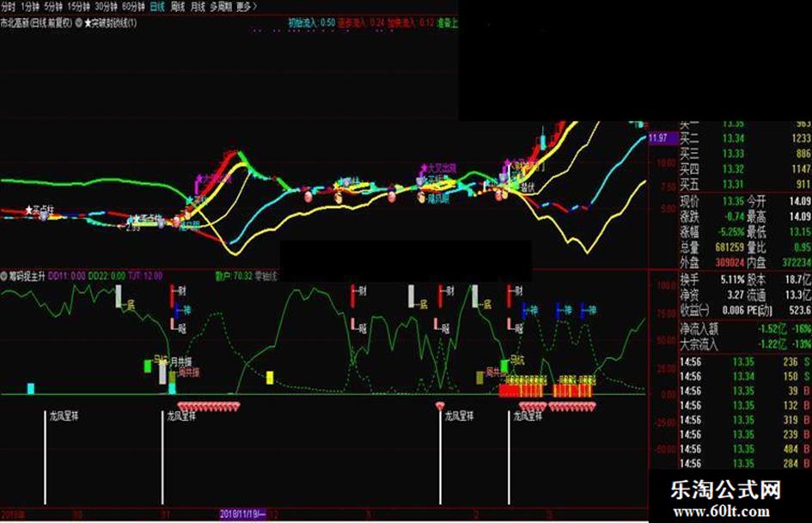Click the PE(动) value 523.6
This screenshot has width=812, height=523.
(x=800, y=310)
